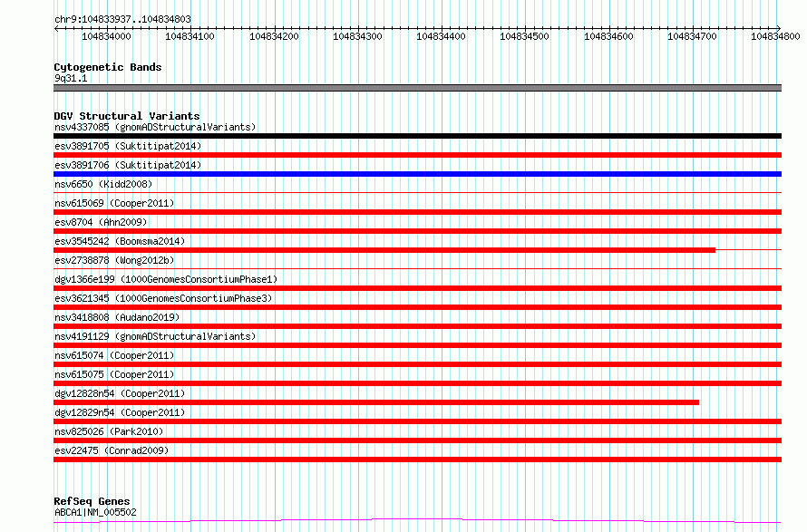
Task: Open dgv12829n54 (Cooper2011) variant label
Action: click(x=120, y=412)
